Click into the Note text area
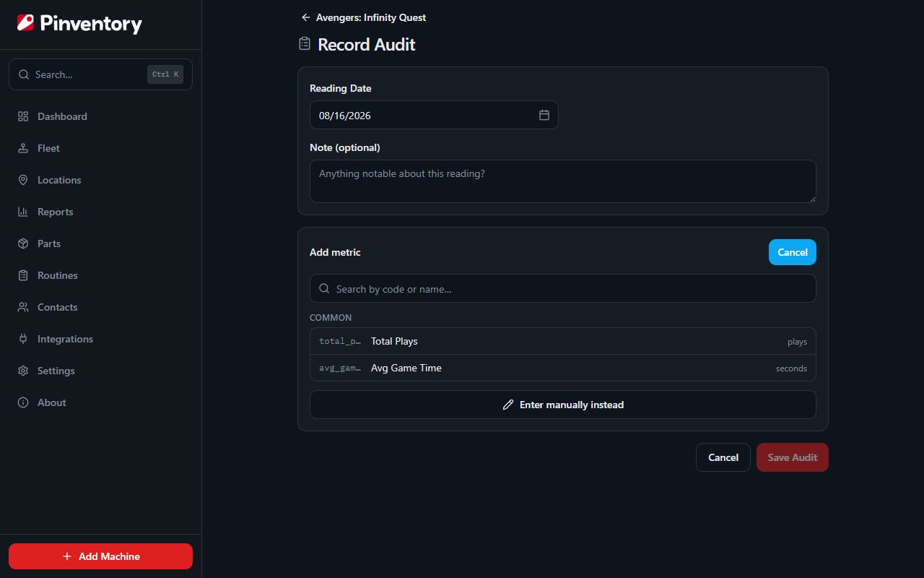The image size is (924, 578). tap(563, 181)
